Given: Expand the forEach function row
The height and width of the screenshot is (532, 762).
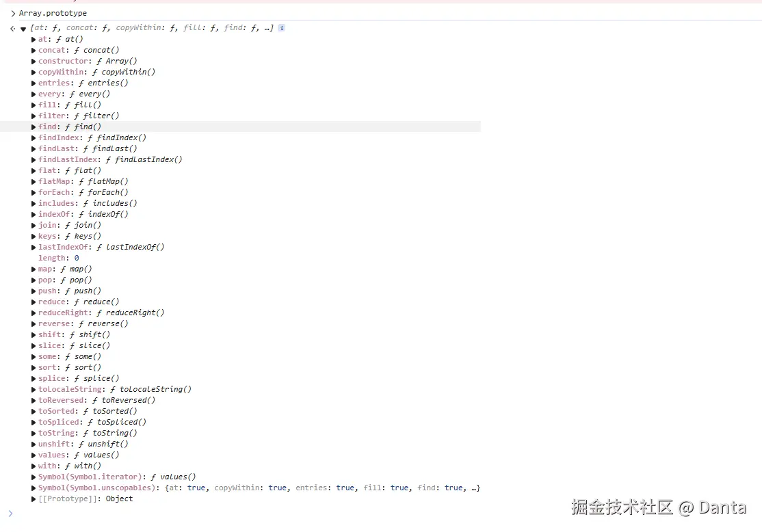Looking at the screenshot, I should [x=34, y=192].
